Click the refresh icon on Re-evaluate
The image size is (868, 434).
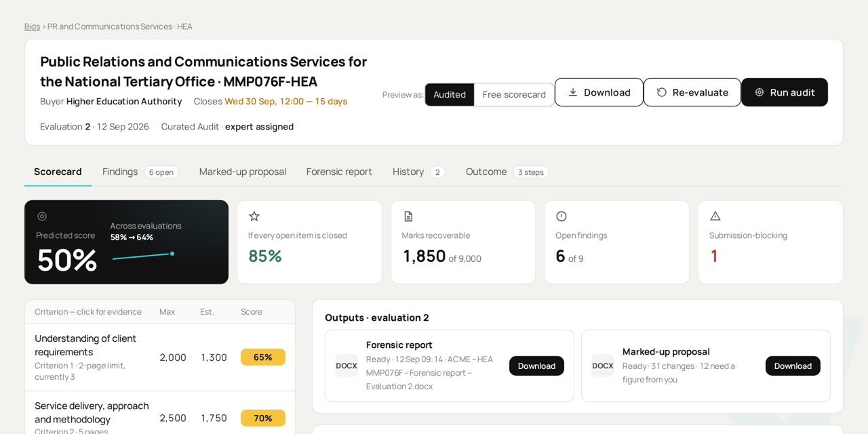(x=662, y=92)
